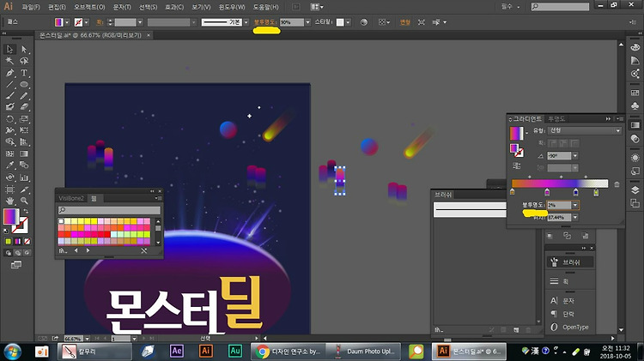This screenshot has width=644, height=361.
Task: Select the Paintbrush tool
Action: coord(9,95)
